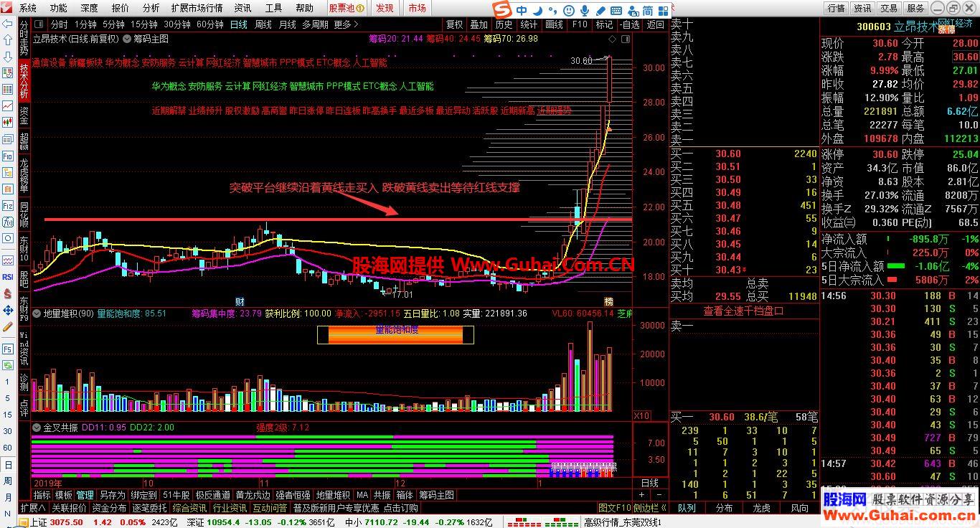
Task: Select the 30 minute period in left sidebar
Action: 7,431
